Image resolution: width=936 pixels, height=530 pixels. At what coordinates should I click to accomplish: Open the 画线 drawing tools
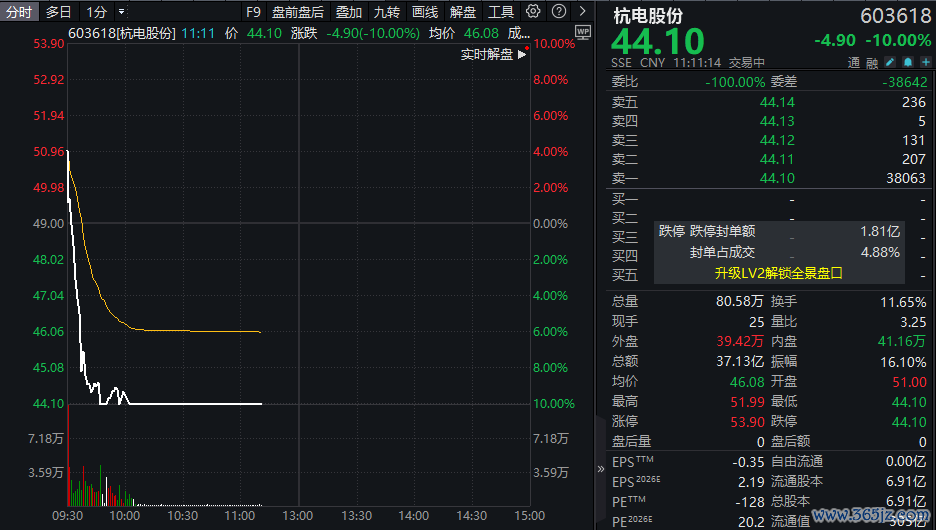pos(425,11)
